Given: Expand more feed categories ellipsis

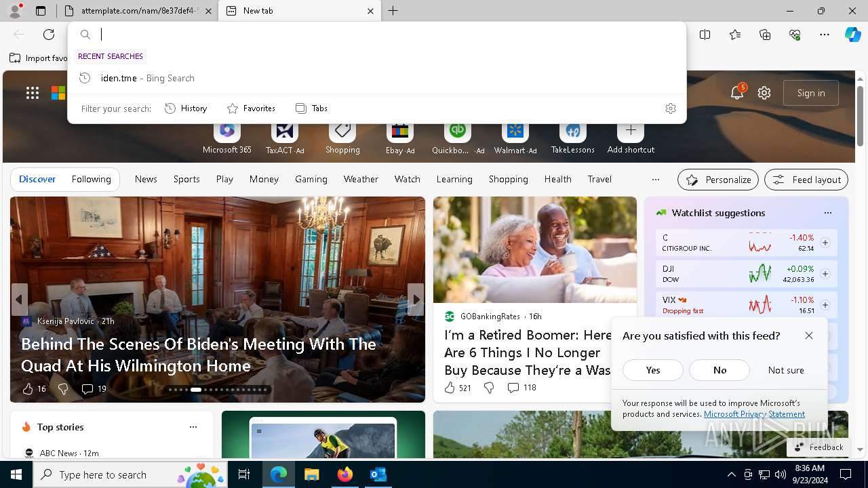Looking at the screenshot, I should 655,180.
